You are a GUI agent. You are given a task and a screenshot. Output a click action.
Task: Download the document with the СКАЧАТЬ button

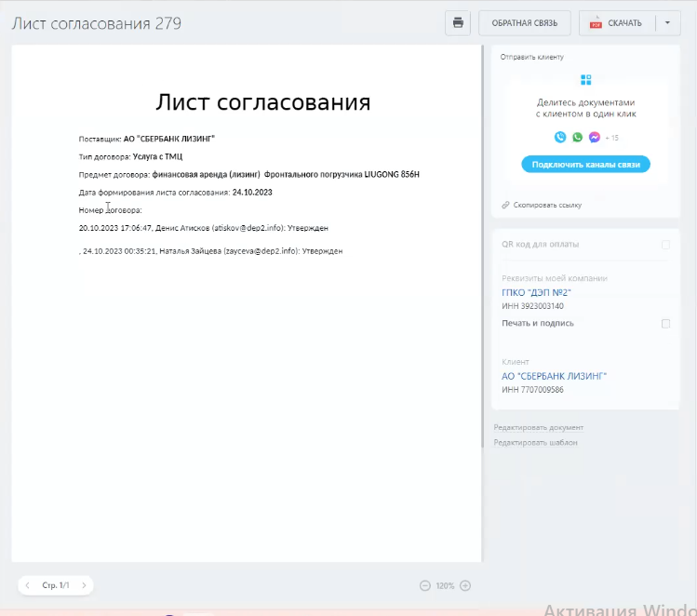[617, 23]
